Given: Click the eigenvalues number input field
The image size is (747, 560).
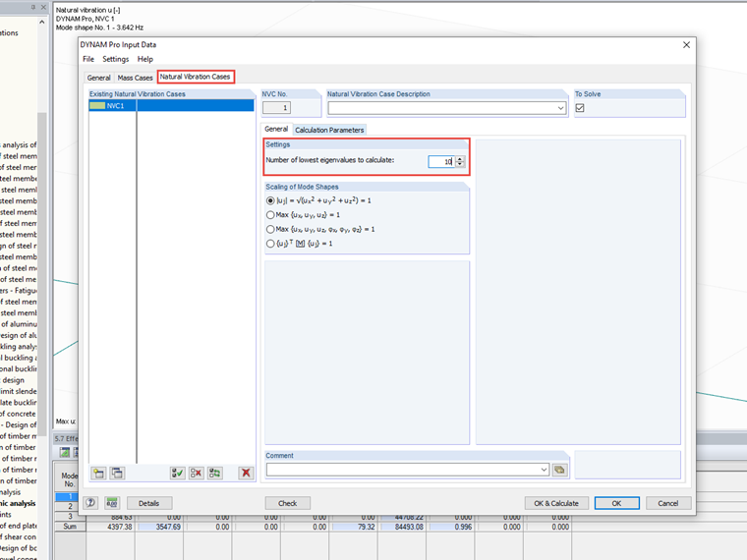Looking at the screenshot, I should pos(440,162).
